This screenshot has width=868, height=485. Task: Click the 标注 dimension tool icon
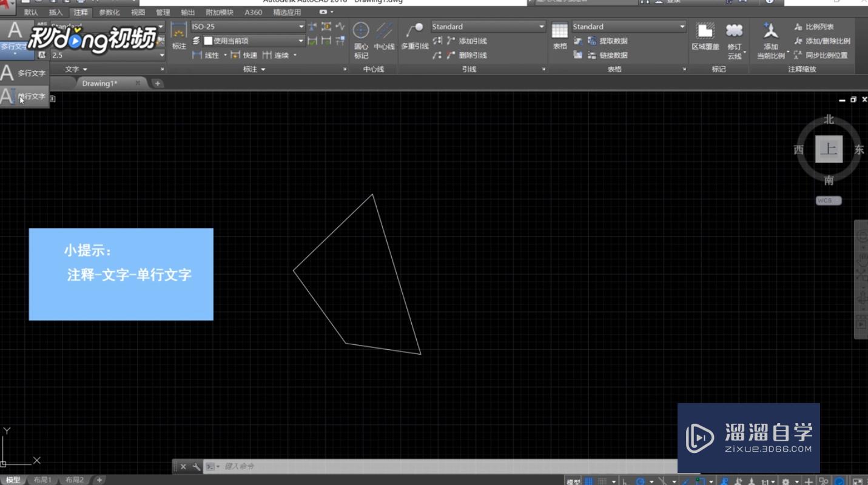point(179,36)
